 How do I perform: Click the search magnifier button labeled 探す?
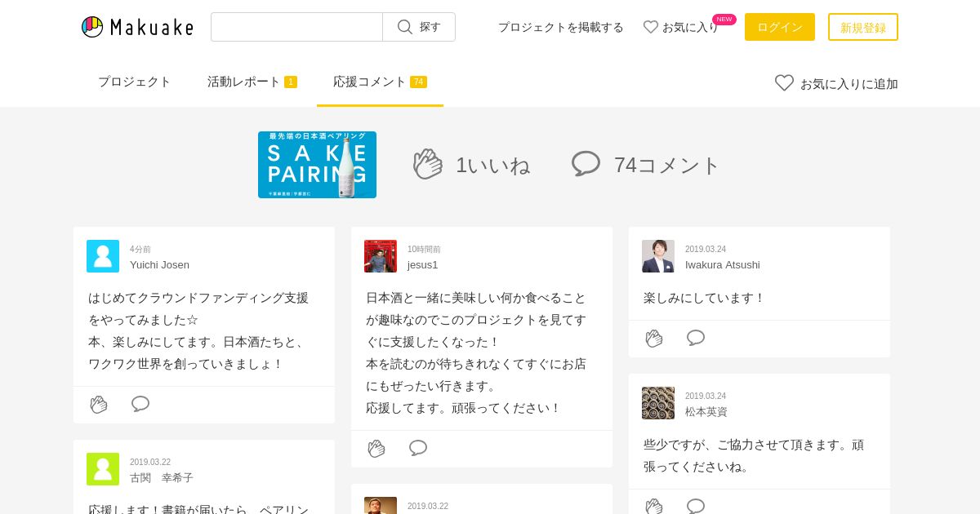click(x=419, y=27)
